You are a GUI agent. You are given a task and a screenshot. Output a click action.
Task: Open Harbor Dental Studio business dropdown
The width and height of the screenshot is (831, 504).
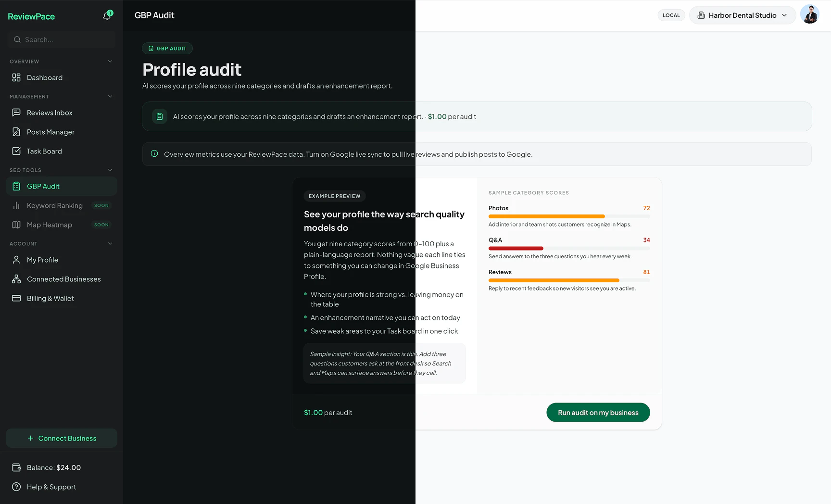point(743,15)
